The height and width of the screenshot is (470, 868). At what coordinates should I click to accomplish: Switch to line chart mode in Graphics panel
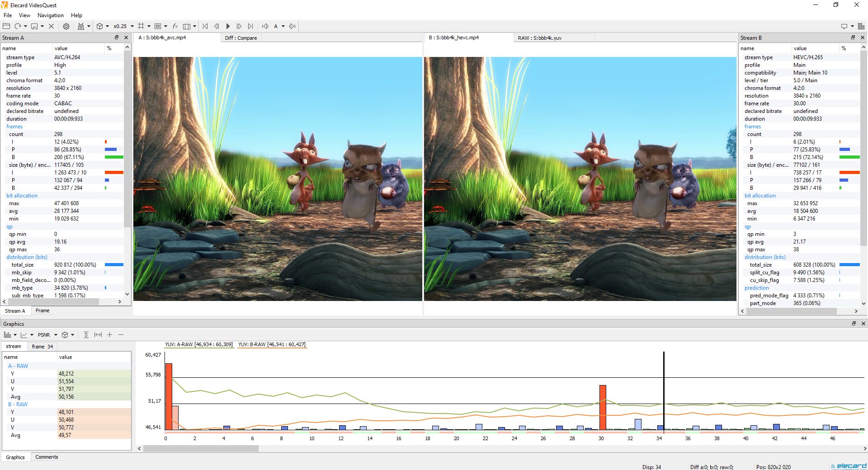tap(24, 335)
